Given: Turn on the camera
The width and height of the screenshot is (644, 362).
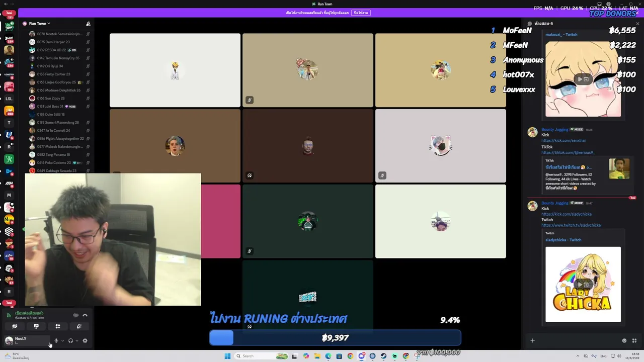Looking at the screenshot, I should 15,326.
